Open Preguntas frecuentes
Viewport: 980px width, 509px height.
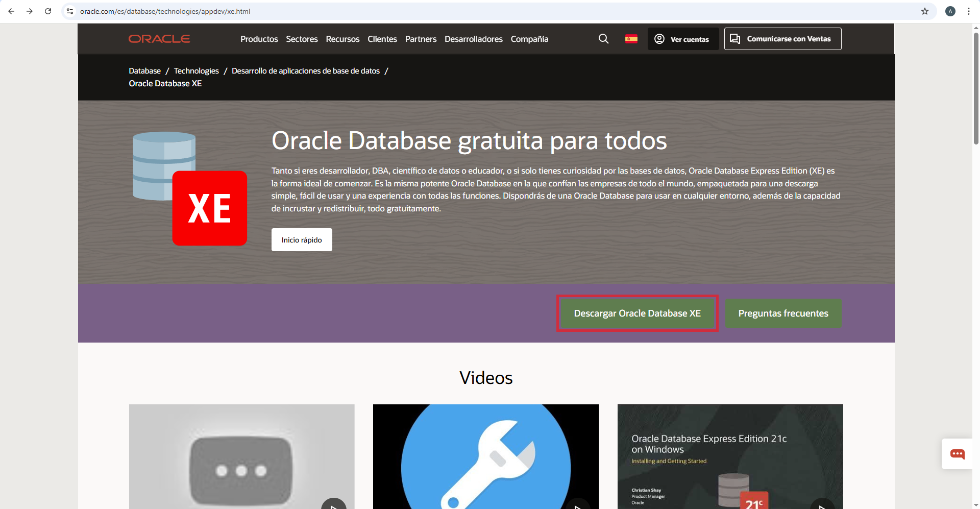pyautogui.click(x=783, y=313)
